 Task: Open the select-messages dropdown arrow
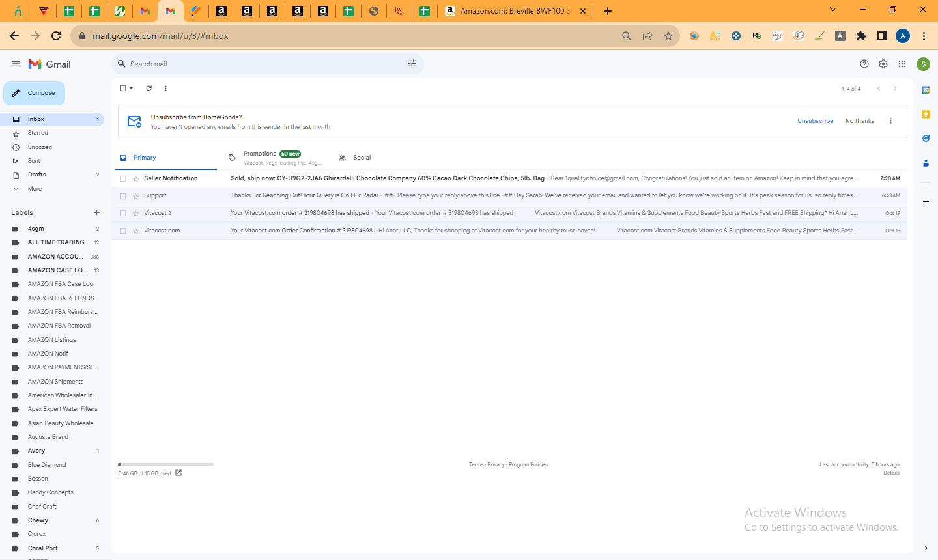coord(132,88)
